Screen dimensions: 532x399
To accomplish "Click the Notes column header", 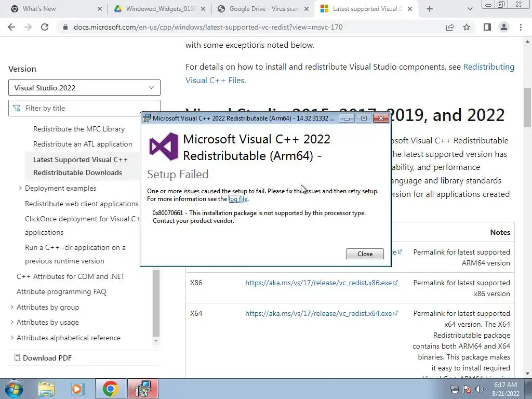I will point(500,232).
